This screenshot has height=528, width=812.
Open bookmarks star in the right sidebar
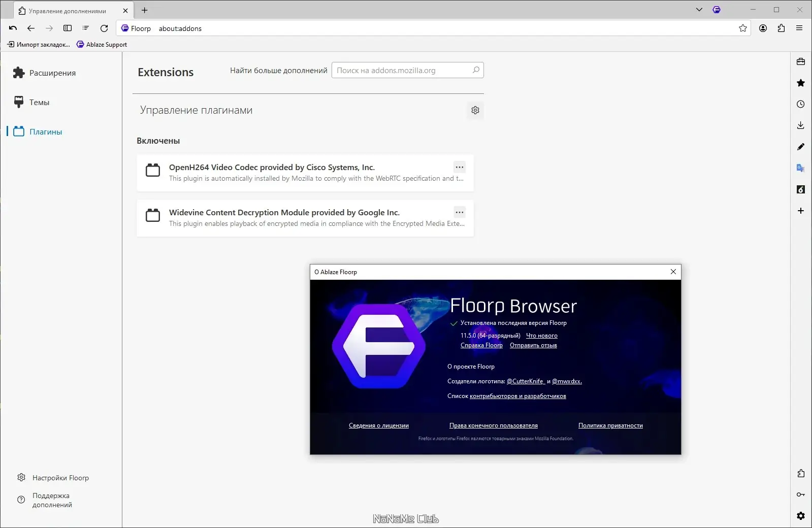[x=801, y=83]
